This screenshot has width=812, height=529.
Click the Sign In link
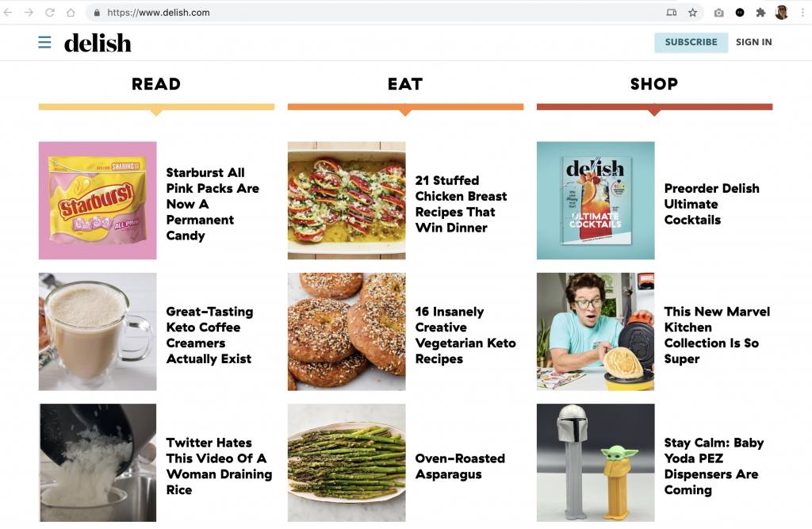[753, 42]
